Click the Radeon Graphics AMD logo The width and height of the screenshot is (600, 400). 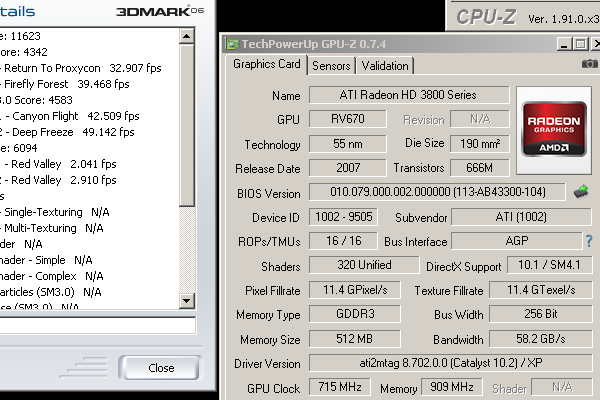coord(554,129)
